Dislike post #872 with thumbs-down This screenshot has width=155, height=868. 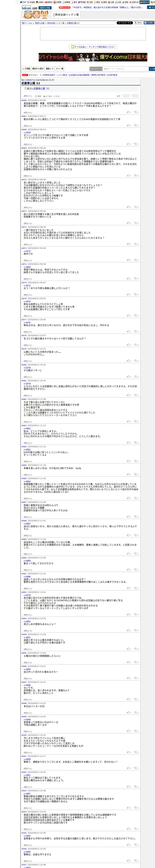[x=136, y=244]
